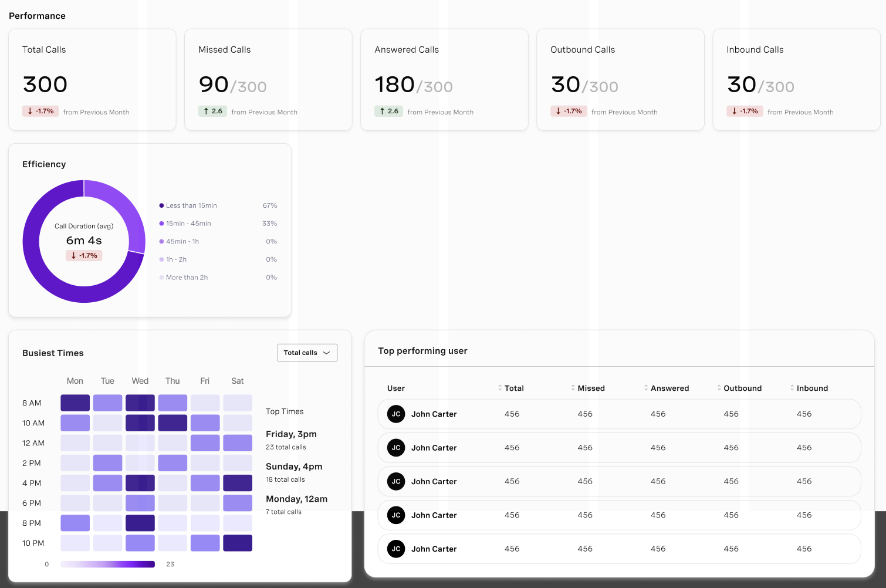The image size is (886, 588).
Task: Click the heatmap color scale gradient bar
Action: [x=107, y=564]
